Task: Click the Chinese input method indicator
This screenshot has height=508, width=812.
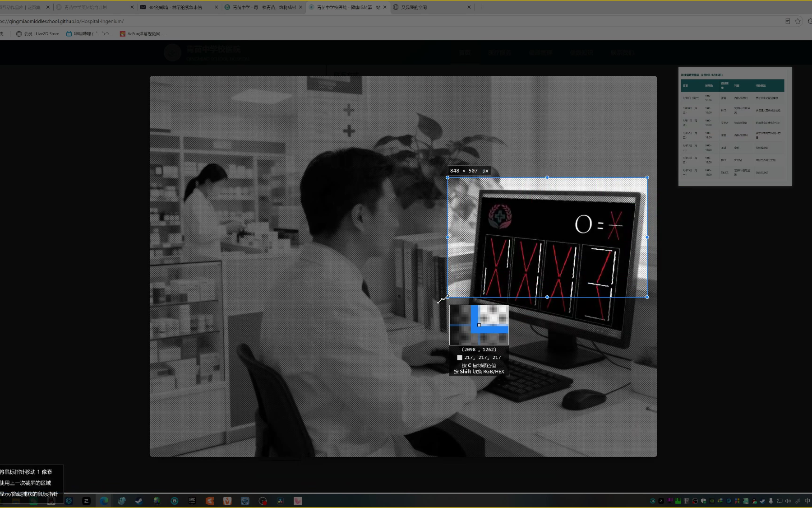Action: coord(807,501)
